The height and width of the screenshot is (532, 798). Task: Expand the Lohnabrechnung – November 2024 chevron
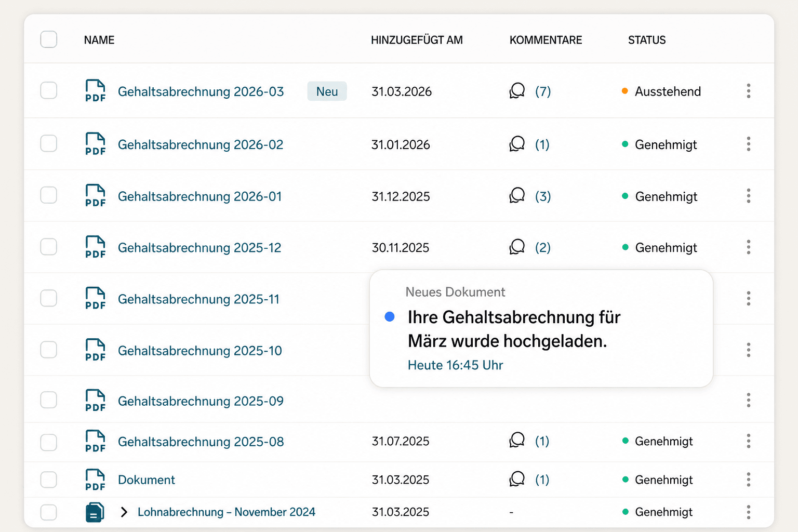(x=124, y=512)
